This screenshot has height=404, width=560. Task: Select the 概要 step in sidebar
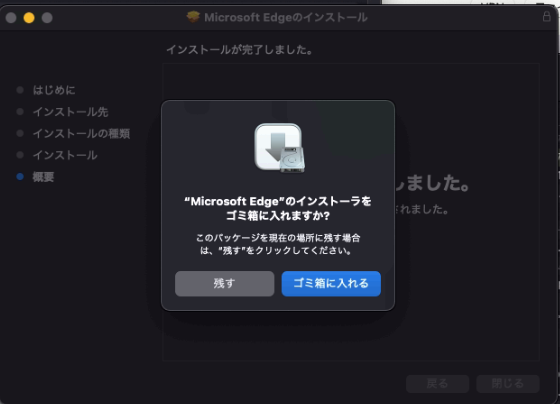pos(43,177)
